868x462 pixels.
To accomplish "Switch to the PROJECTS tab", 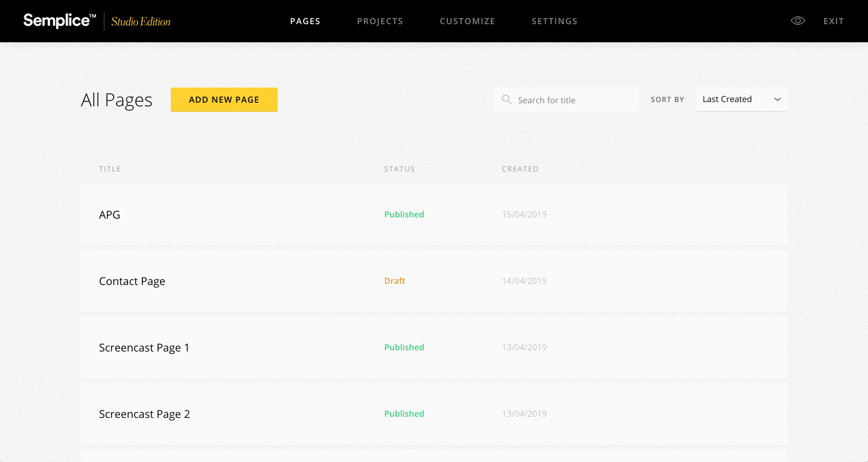I will coord(380,21).
